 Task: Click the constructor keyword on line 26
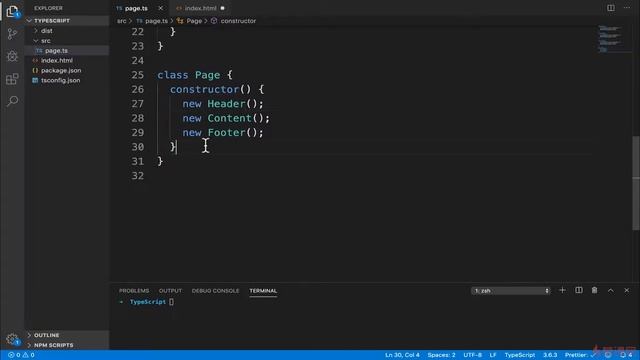(204, 89)
